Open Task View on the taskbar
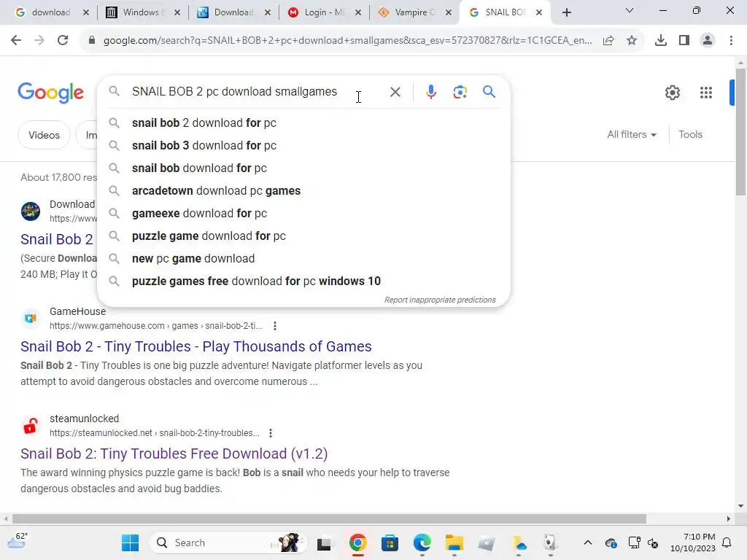 click(x=324, y=543)
